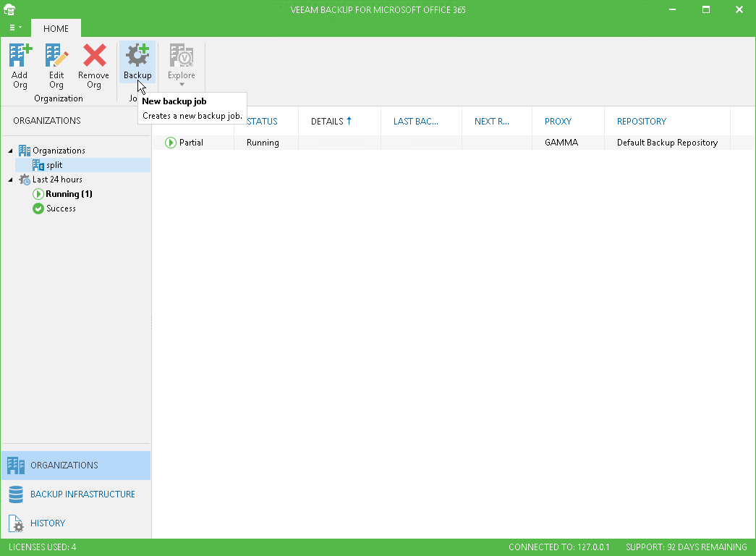Click the Running status cell
The height and width of the screenshot is (556, 756).
tap(263, 143)
